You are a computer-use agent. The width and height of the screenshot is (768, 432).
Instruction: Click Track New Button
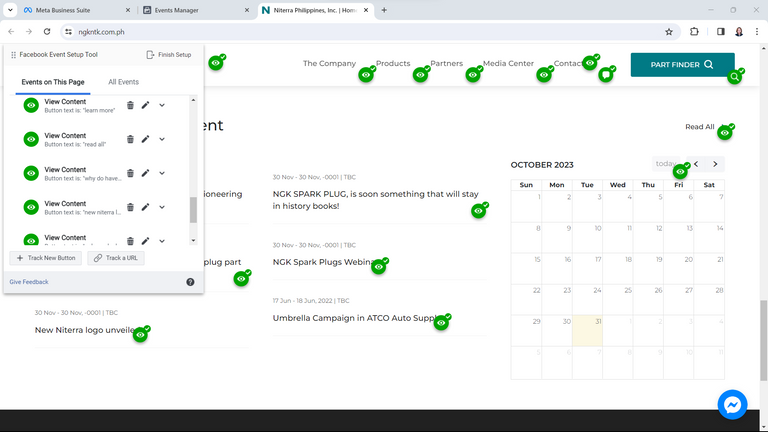pos(46,258)
